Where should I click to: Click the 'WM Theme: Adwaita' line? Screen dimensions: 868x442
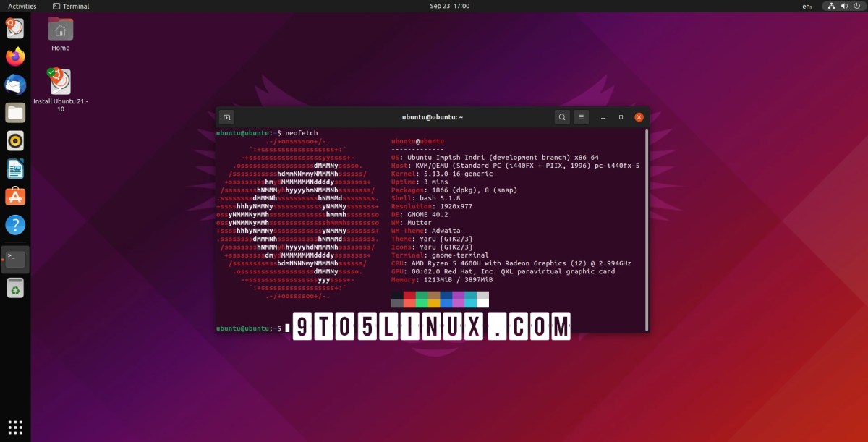coord(426,231)
